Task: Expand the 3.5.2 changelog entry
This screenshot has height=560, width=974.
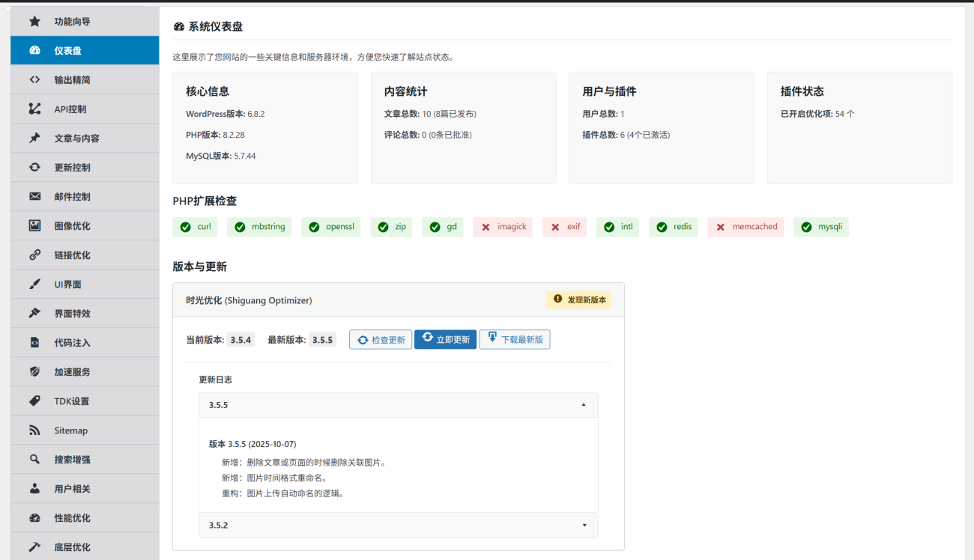Action: click(x=584, y=525)
